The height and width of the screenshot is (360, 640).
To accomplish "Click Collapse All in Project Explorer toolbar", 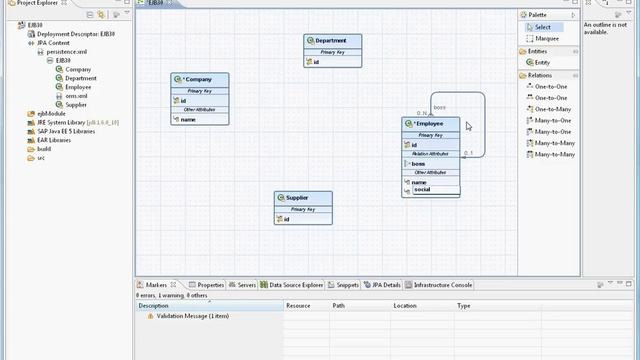I will pos(90,15).
